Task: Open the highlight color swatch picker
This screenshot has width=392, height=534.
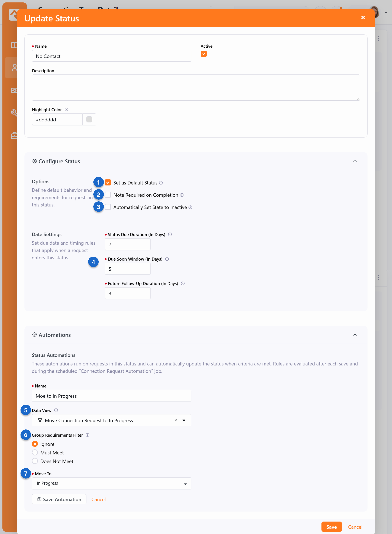Action: 89,120
